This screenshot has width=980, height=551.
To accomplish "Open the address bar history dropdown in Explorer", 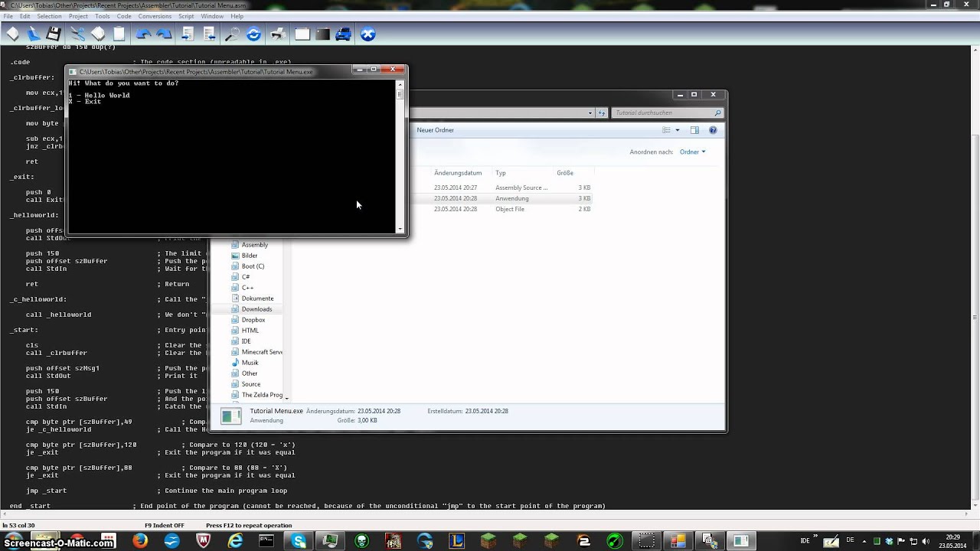I will [590, 112].
